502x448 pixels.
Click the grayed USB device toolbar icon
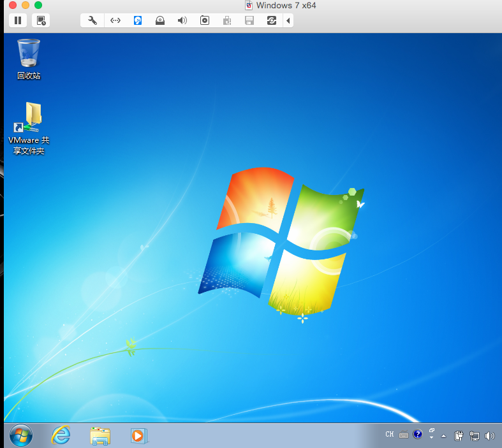[227, 21]
